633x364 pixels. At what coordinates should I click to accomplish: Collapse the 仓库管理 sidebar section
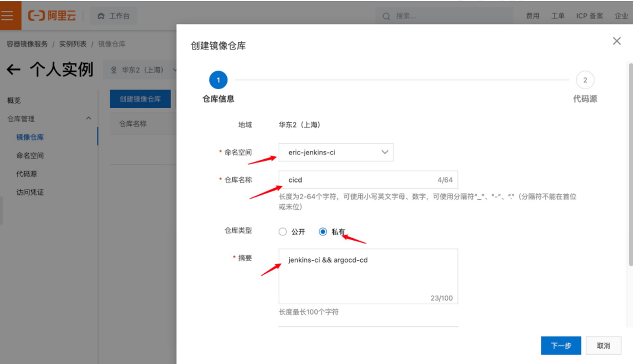click(89, 118)
